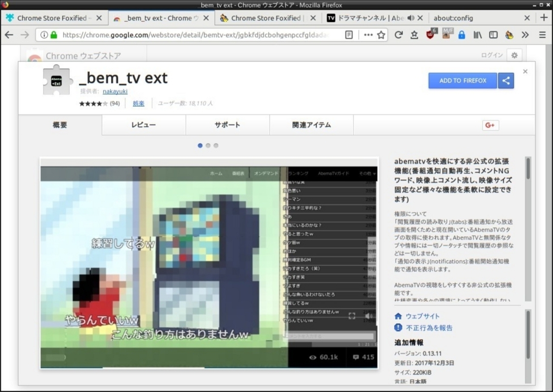This screenshot has height=392, width=553.
Task: Open the レビュー tab
Action: pos(143,125)
